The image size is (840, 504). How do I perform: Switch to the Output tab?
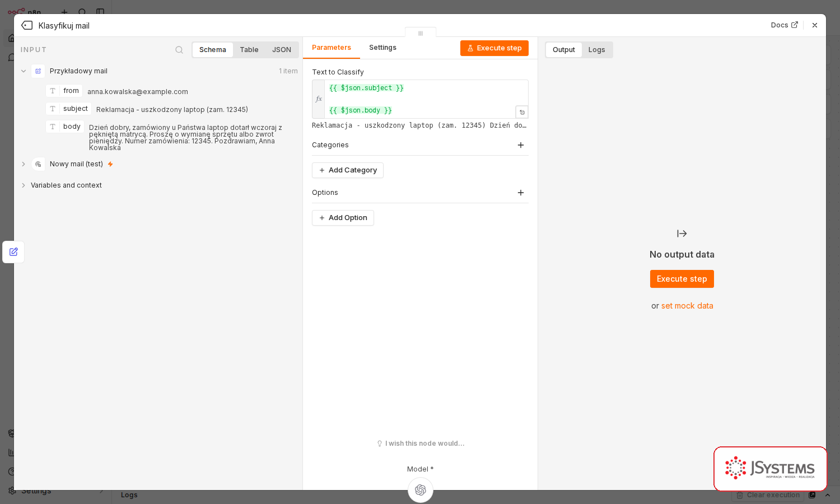[564, 50]
